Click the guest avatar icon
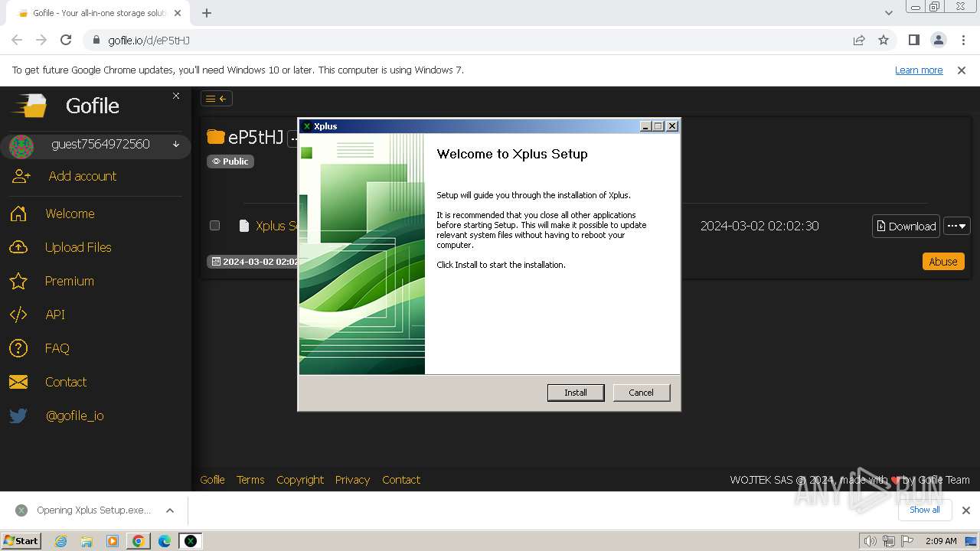Viewport: 980px width, 551px height. (x=21, y=145)
